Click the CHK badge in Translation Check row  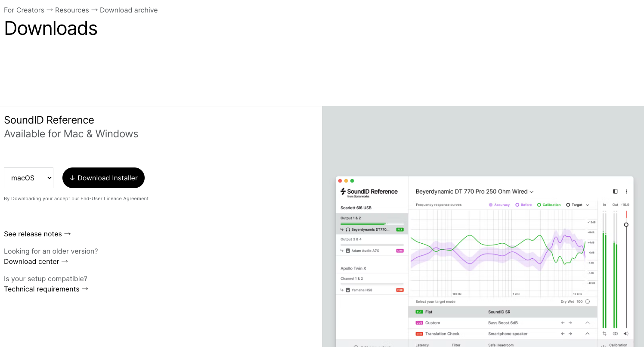[x=419, y=334]
